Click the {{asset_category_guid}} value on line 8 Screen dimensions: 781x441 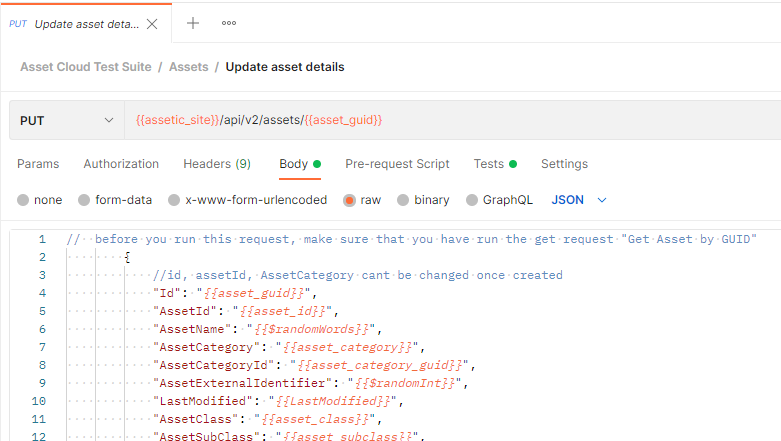point(380,365)
